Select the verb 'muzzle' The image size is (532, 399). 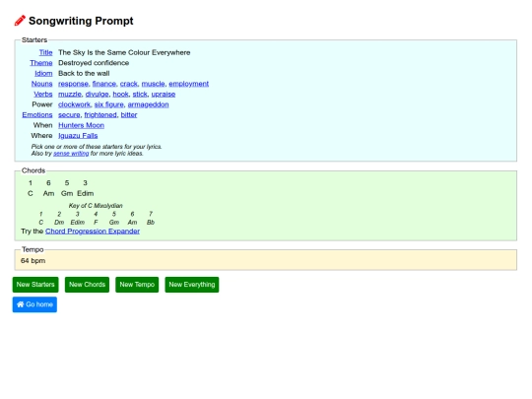pyautogui.click(x=70, y=94)
